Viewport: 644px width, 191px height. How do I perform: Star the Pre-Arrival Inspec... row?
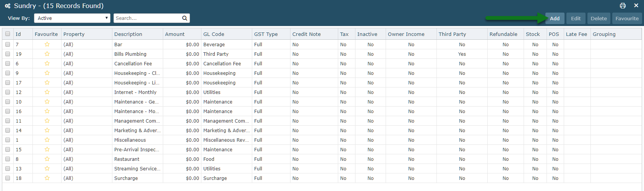pos(47,149)
